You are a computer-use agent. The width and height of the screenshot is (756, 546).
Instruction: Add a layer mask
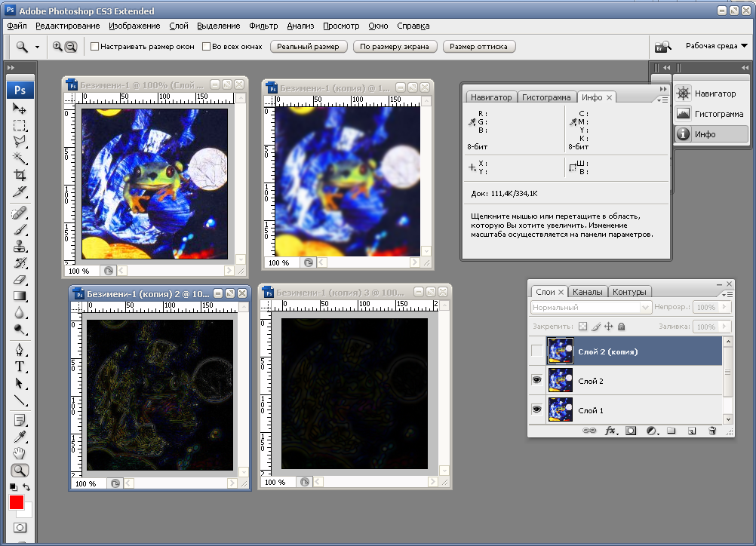631,431
